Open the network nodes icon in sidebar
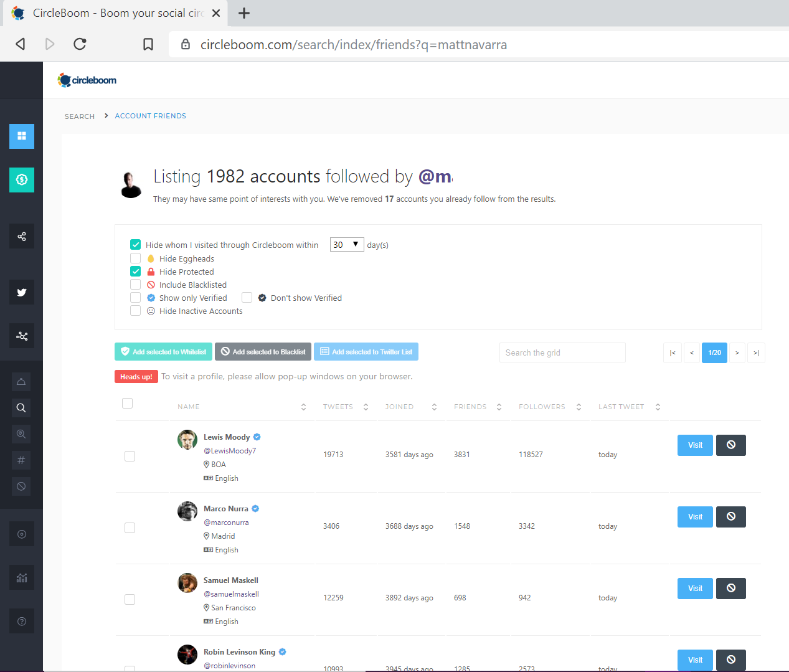This screenshot has height=672, width=789. click(x=22, y=336)
